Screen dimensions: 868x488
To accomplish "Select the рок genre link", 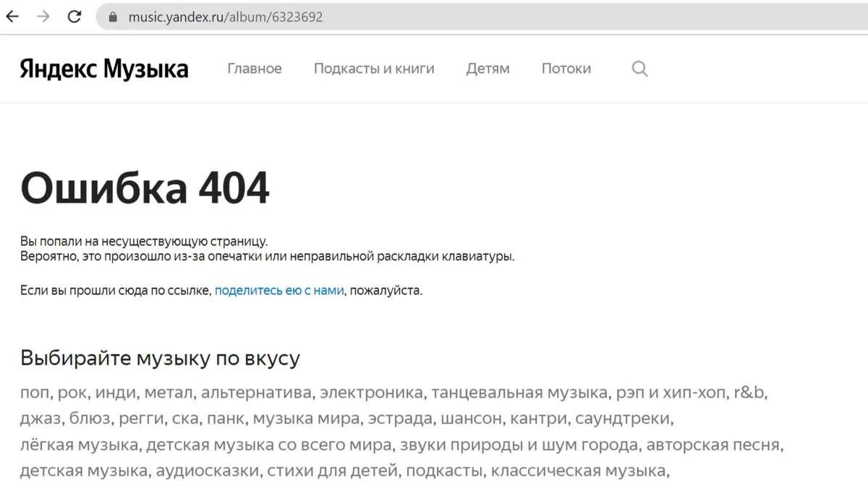I will 72,393.
